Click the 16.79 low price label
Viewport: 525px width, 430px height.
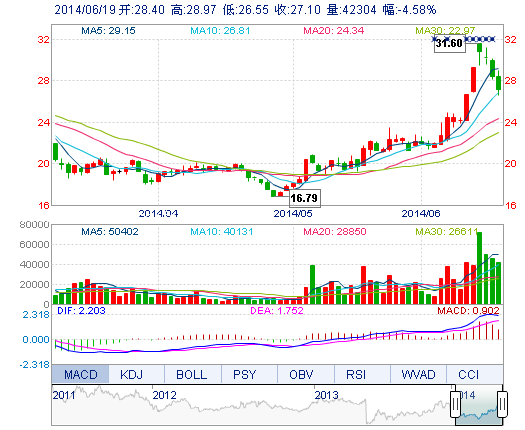pyautogui.click(x=304, y=198)
